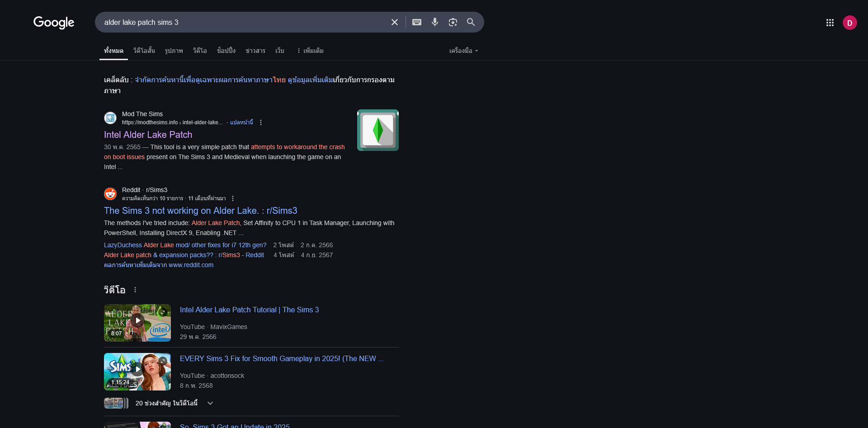Open LazyDuchess Alder Lake mod sub-link
This screenshot has width=868, height=428.
185,245
